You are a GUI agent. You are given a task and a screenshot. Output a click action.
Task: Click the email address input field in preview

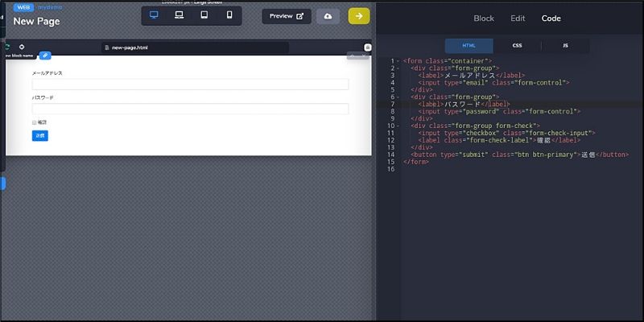point(190,85)
